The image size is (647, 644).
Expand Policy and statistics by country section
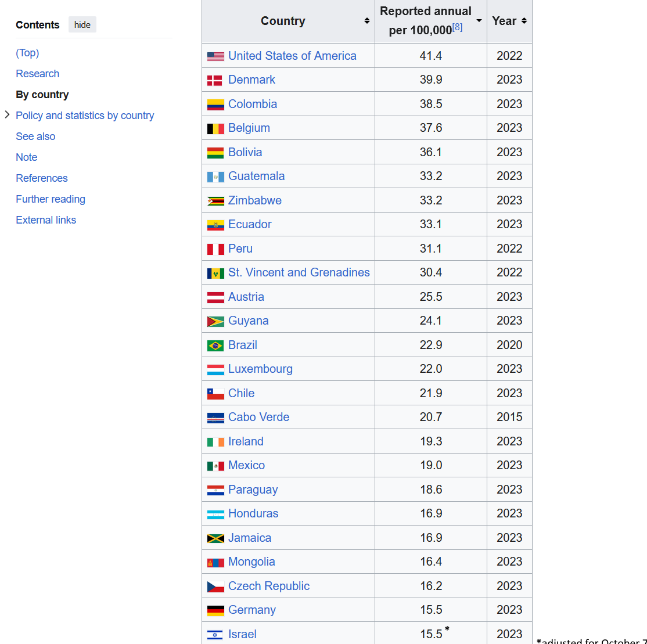tap(7, 115)
